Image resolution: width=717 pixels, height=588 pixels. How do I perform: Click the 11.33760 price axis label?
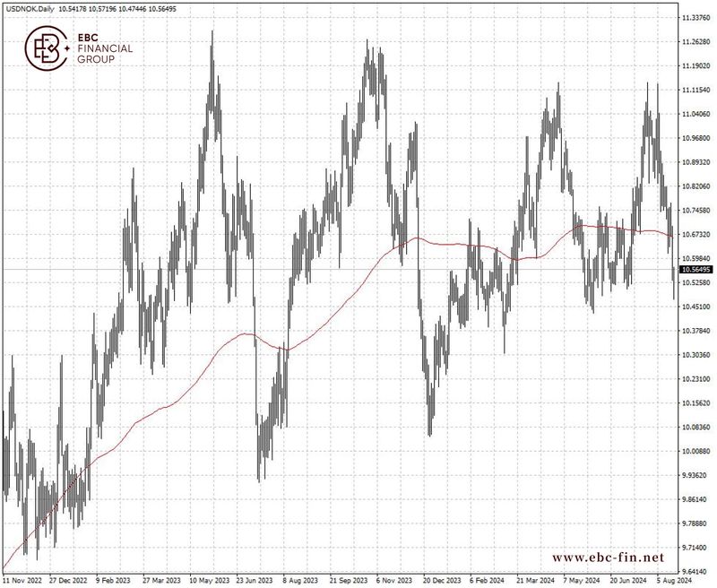point(695,17)
